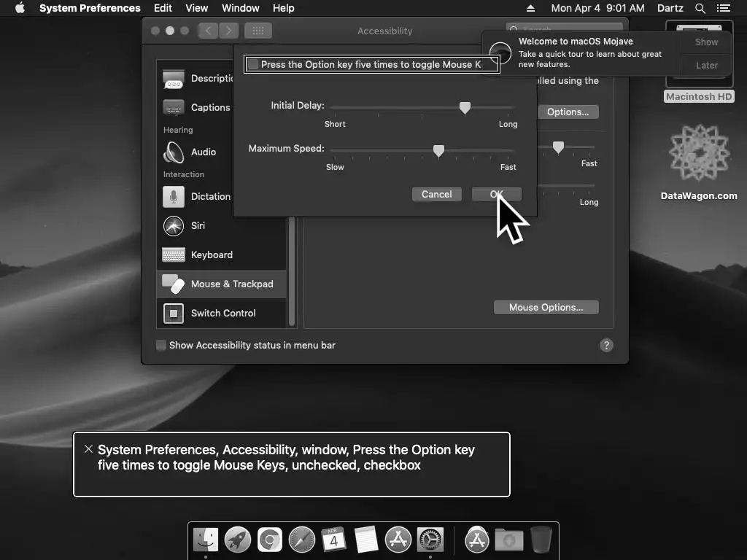Click Later on Mojave welcome notification
Viewport: 747px width, 560px height.
(706, 65)
